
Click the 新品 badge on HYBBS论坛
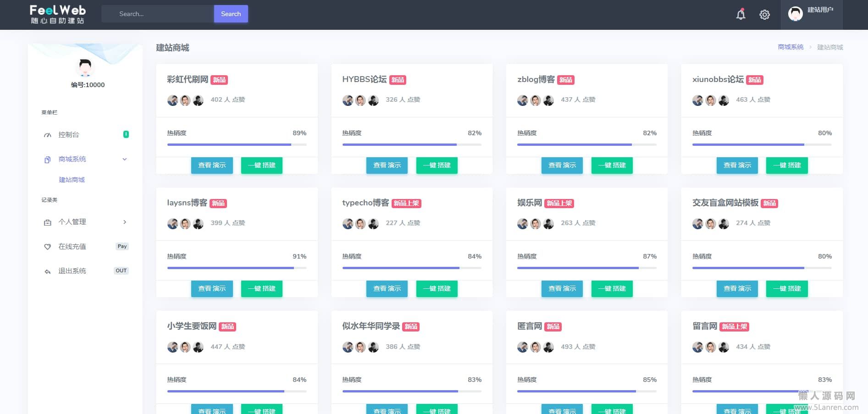(x=398, y=80)
